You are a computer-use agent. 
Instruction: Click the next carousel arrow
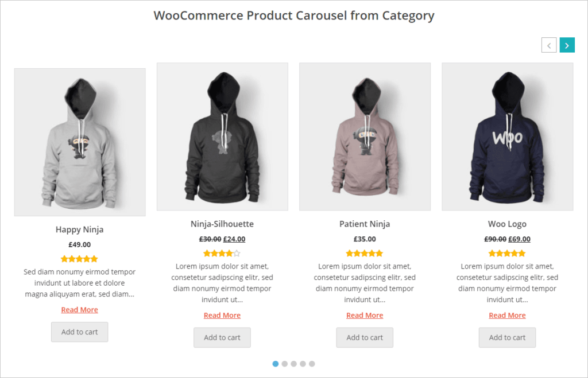point(567,45)
